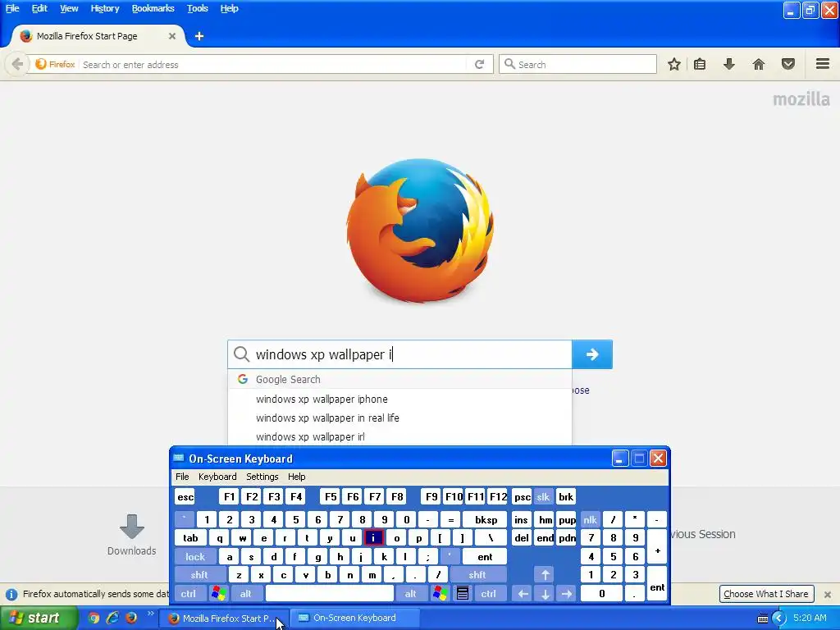Open On-Screen Keyboard File menu
This screenshot has width=840, height=630.
[182, 477]
